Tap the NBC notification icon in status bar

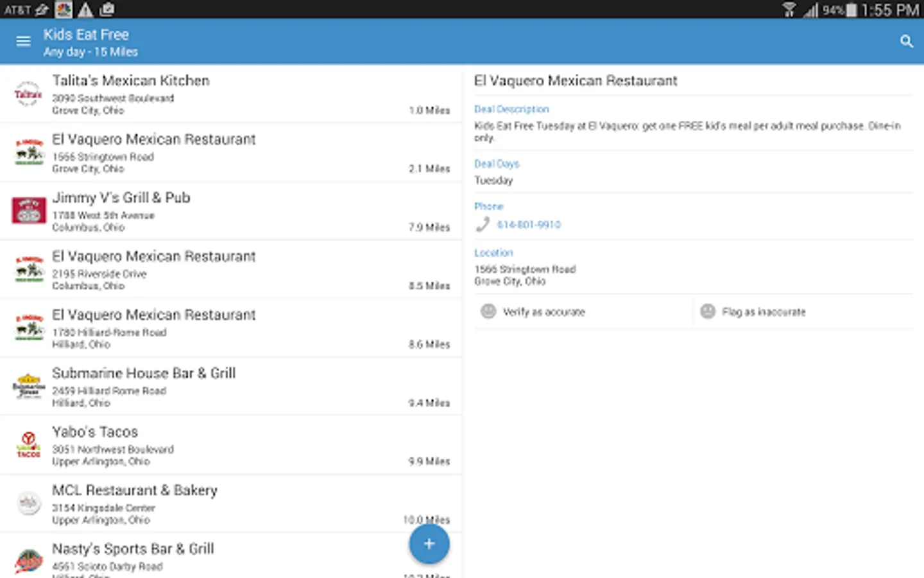(64, 10)
